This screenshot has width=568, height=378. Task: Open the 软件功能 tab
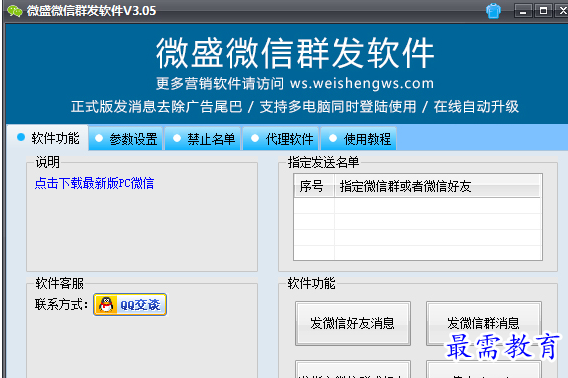click(47, 138)
